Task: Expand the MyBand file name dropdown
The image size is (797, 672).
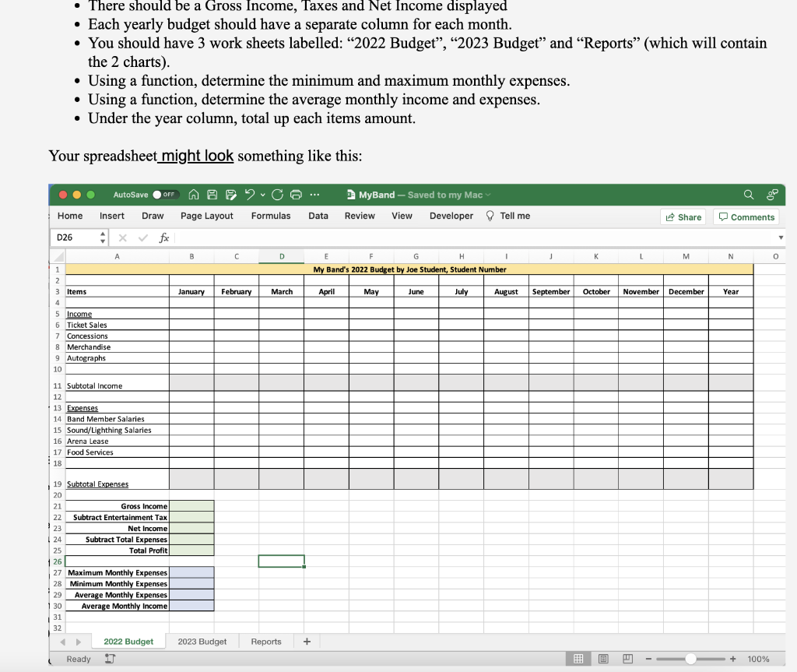Action: point(489,195)
